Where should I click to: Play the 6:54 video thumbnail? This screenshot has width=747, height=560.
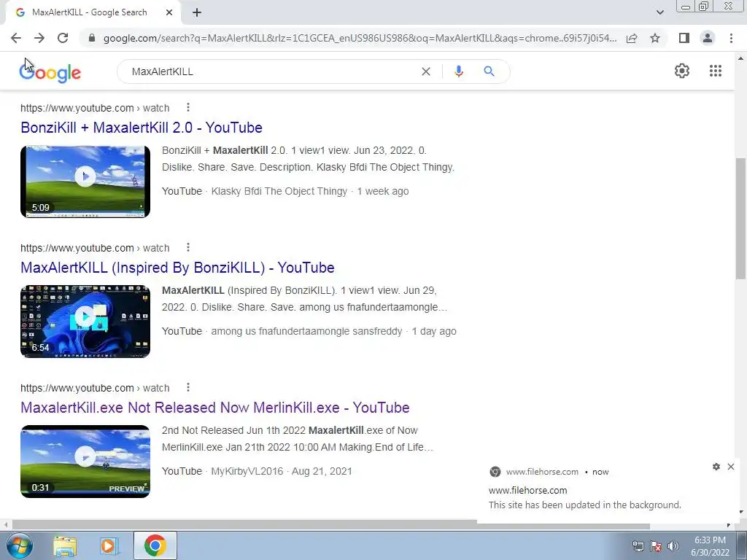pyautogui.click(x=85, y=322)
